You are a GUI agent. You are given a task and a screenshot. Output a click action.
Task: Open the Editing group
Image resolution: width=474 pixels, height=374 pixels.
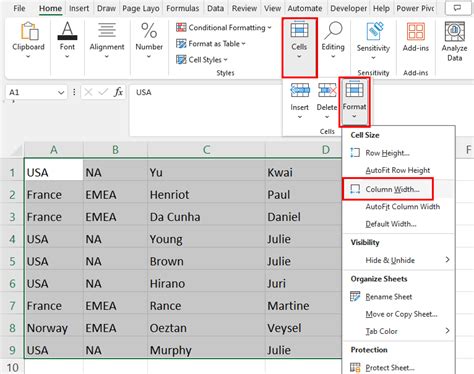[333, 40]
